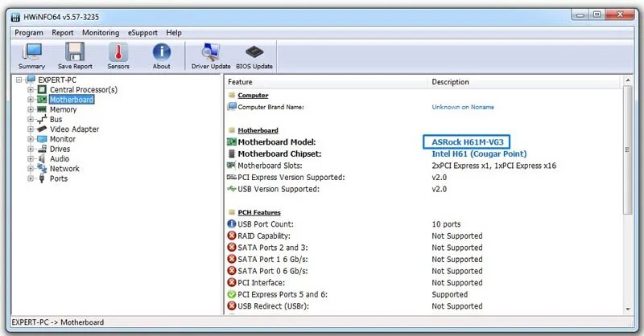
Task: Open the Help menu
Action: (174, 33)
